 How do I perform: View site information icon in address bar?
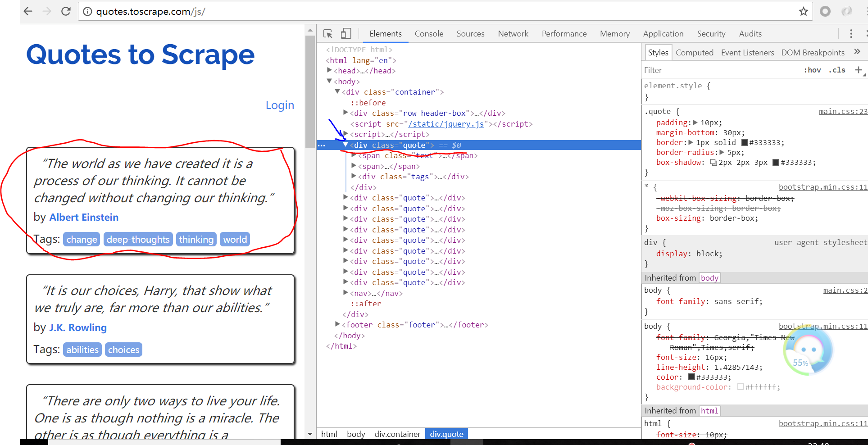(x=87, y=12)
